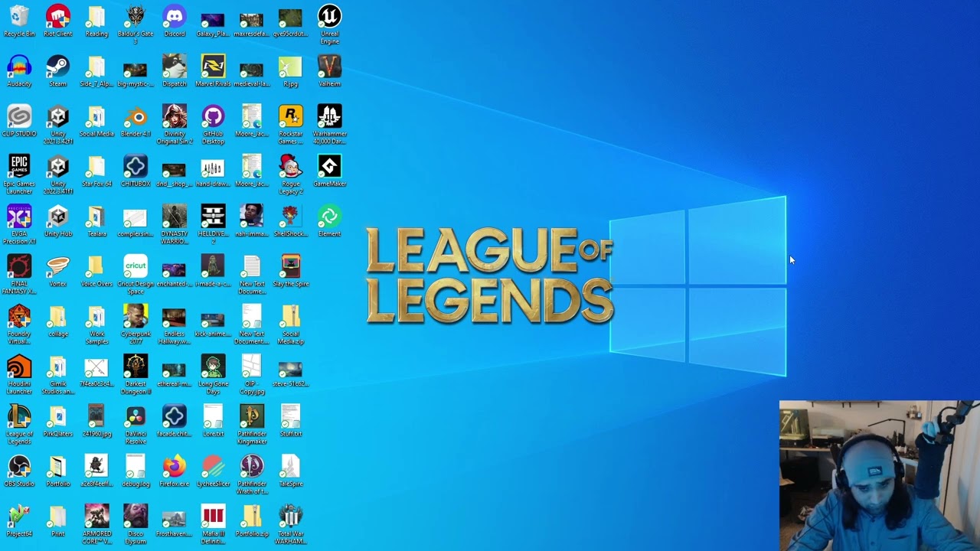Select the Galaxy_Pla image thumbnail
This screenshot has height=551, width=980.
pyautogui.click(x=213, y=21)
